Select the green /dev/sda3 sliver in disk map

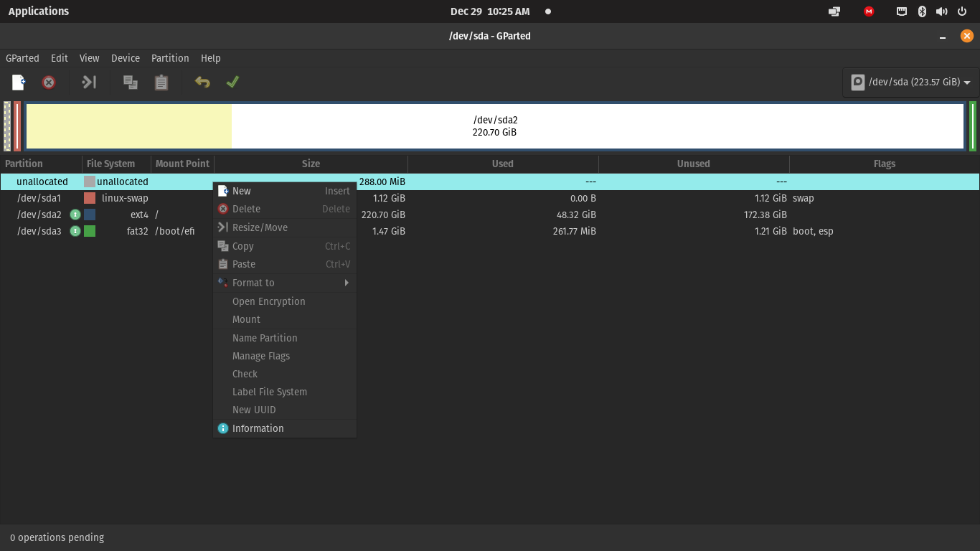point(973,126)
